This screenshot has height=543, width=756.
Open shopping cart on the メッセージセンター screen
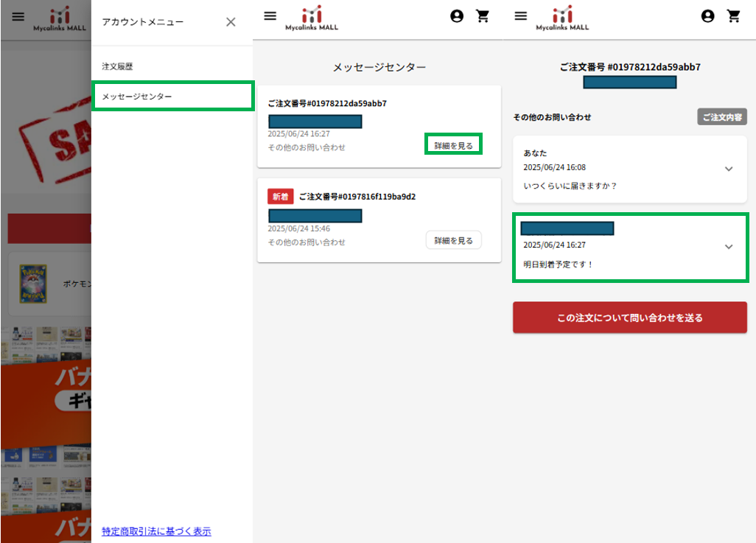[483, 16]
